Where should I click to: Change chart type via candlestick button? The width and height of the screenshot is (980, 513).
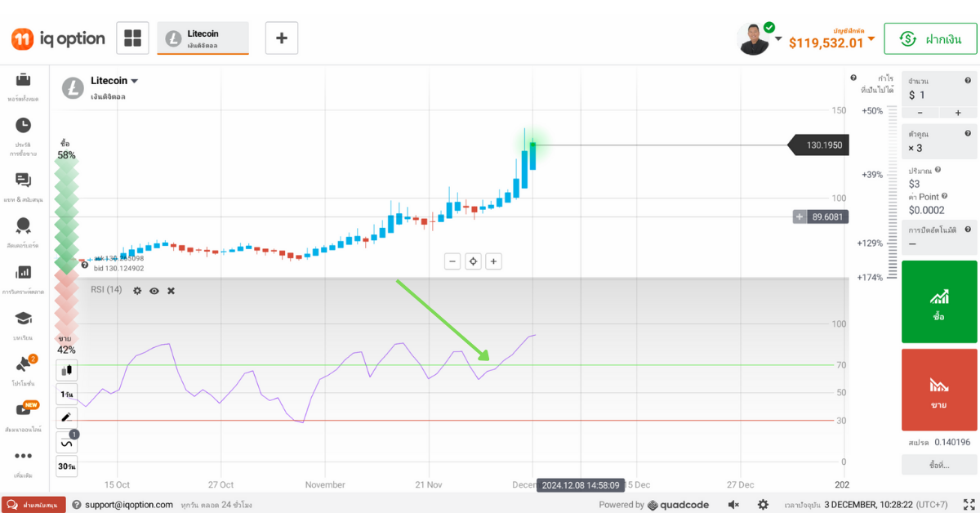coord(67,370)
